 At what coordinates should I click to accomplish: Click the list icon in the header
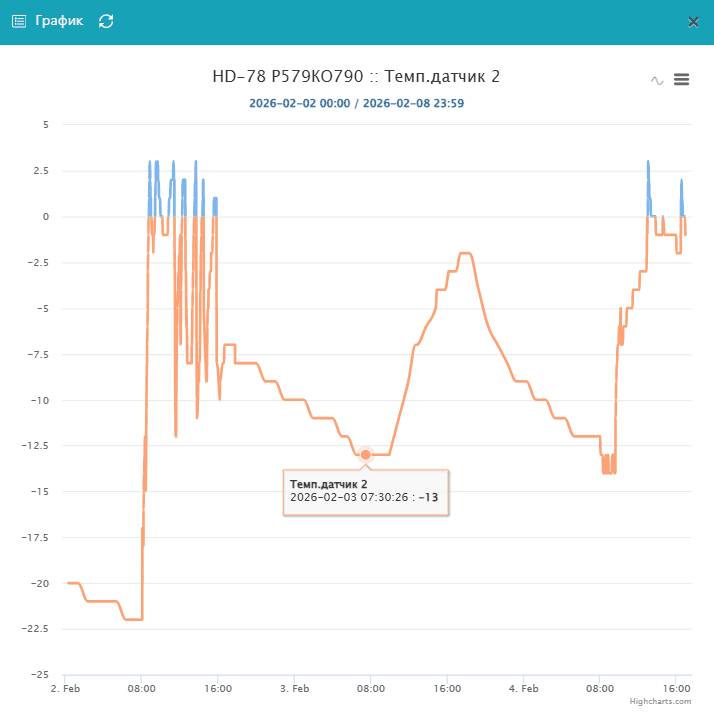tap(18, 21)
